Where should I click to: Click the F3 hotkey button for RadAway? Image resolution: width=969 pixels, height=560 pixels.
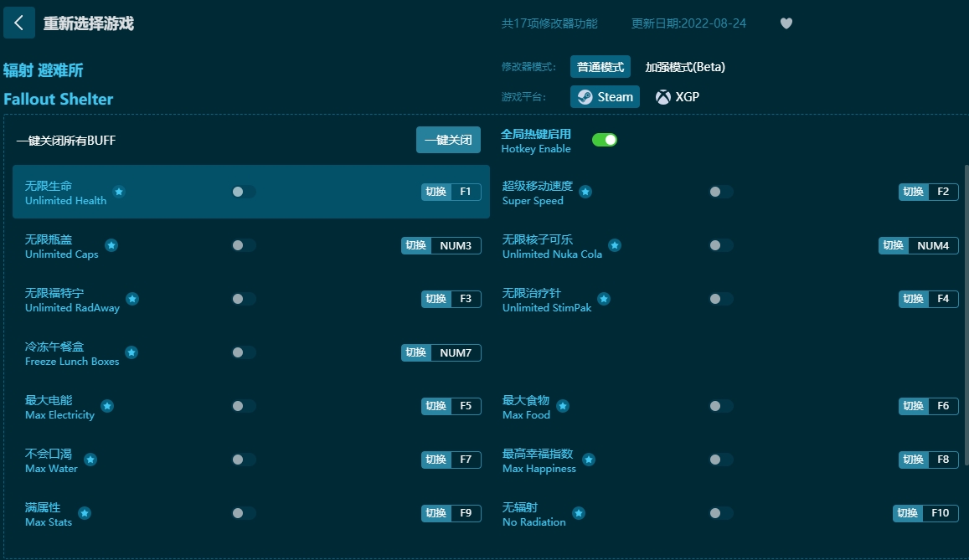451,299
